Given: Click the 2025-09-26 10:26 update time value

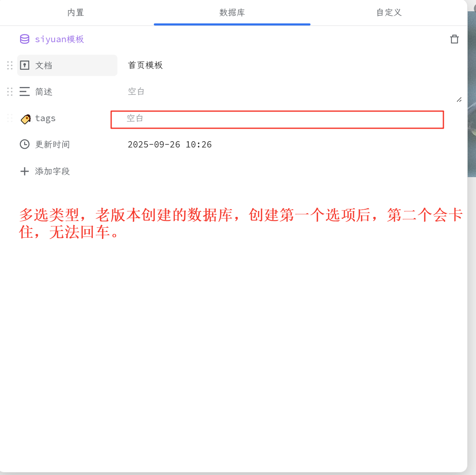Looking at the screenshot, I should tap(170, 145).
